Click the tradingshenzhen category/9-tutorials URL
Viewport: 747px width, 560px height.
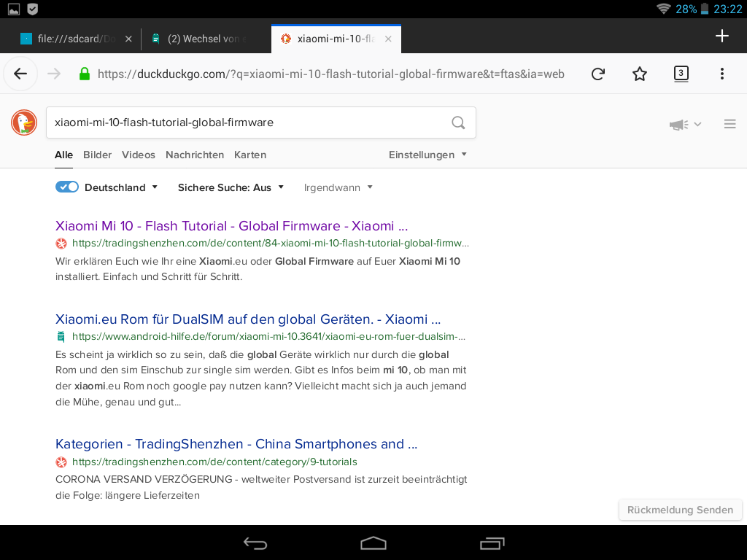click(214, 462)
